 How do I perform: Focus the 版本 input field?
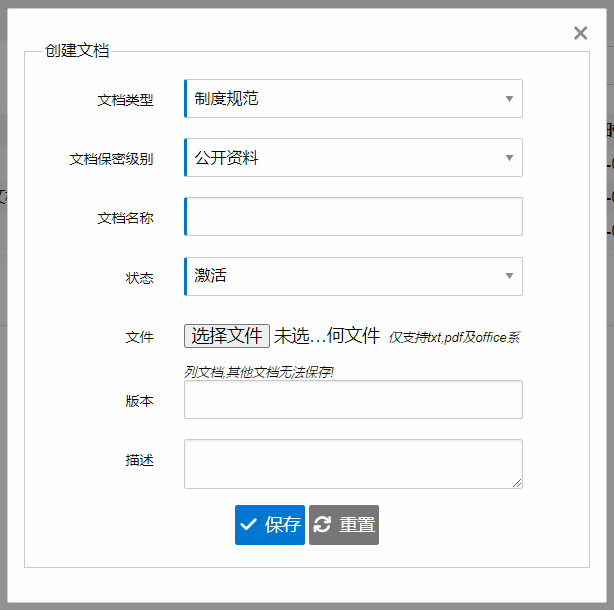pyautogui.click(x=353, y=399)
